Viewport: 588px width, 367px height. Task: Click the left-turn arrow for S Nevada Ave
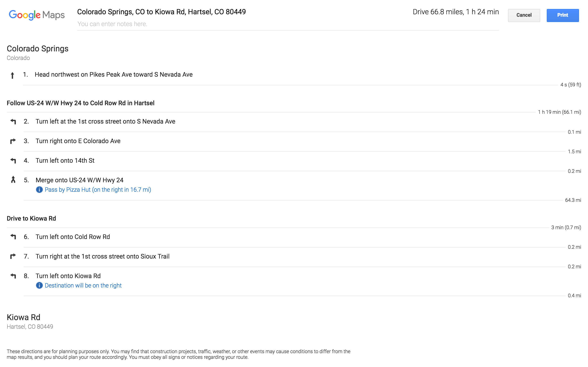click(x=13, y=121)
